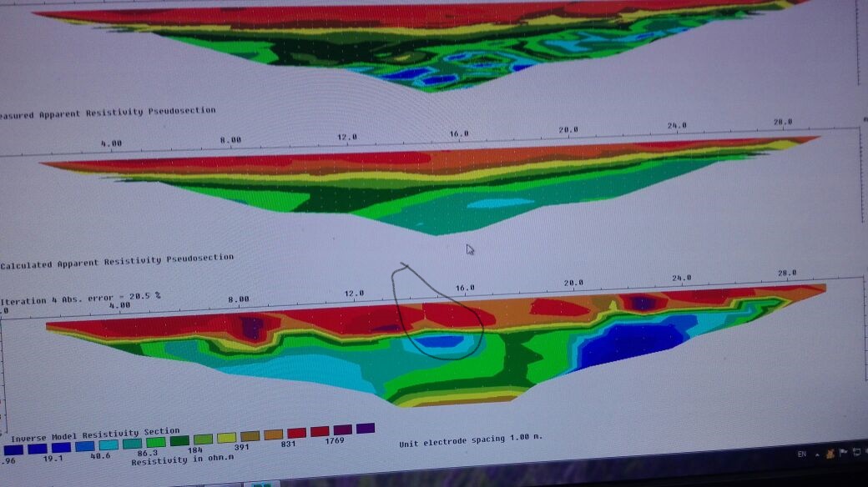The image size is (868, 487).
Task: Click the Inverse Model Resistivity Section title
Action: click(x=94, y=434)
